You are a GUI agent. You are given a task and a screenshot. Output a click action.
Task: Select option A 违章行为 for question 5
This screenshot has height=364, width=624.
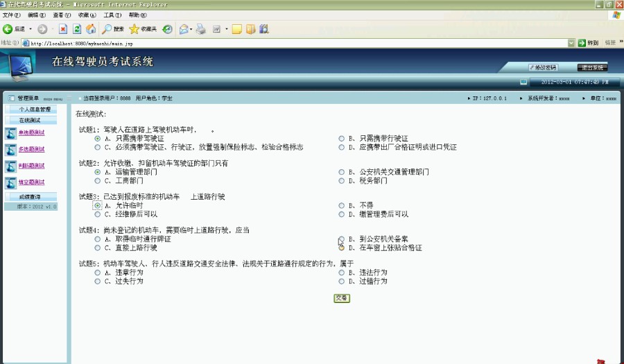coord(98,272)
